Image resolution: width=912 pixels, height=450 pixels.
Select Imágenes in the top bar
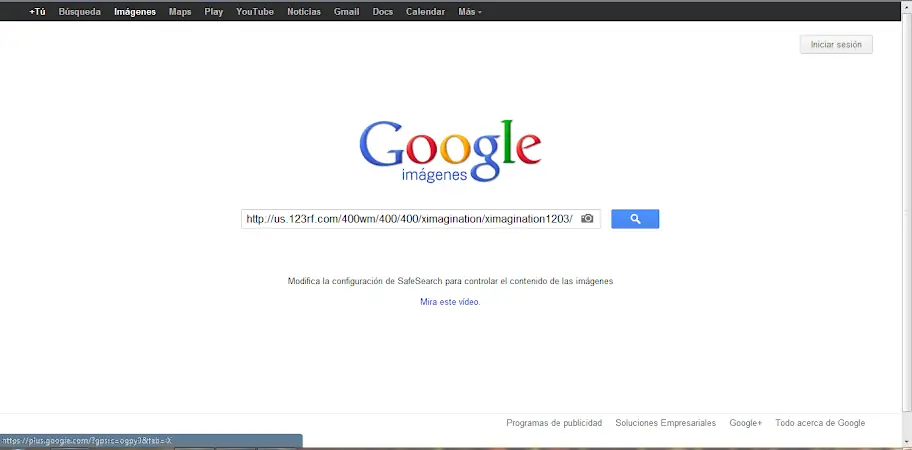click(135, 12)
